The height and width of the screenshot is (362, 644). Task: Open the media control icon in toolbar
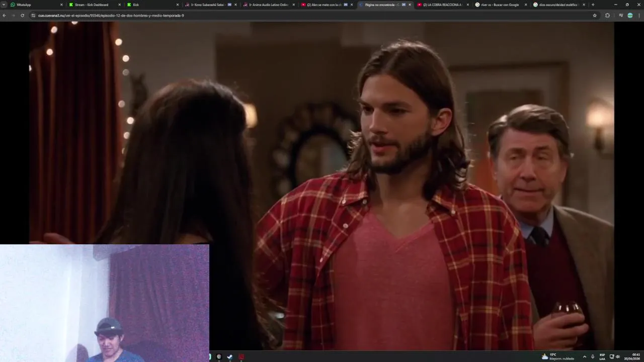tap(621, 16)
